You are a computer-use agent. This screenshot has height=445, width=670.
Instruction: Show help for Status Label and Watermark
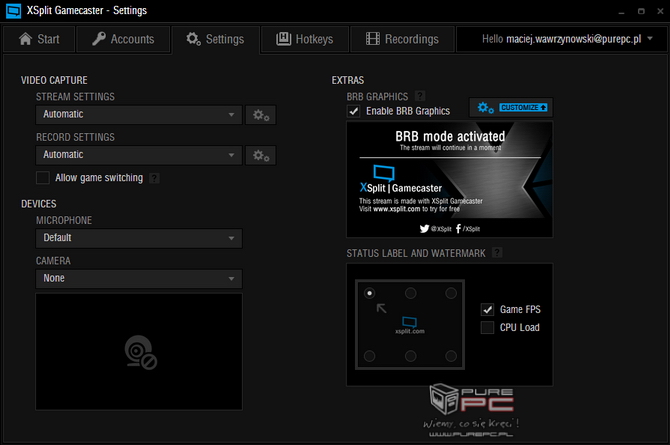click(497, 253)
